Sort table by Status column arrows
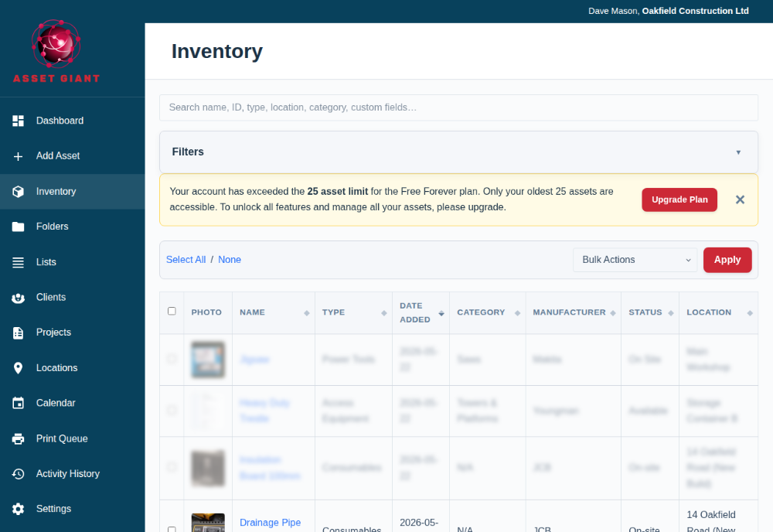This screenshot has height=532, width=773. pyautogui.click(x=670, y=313)
